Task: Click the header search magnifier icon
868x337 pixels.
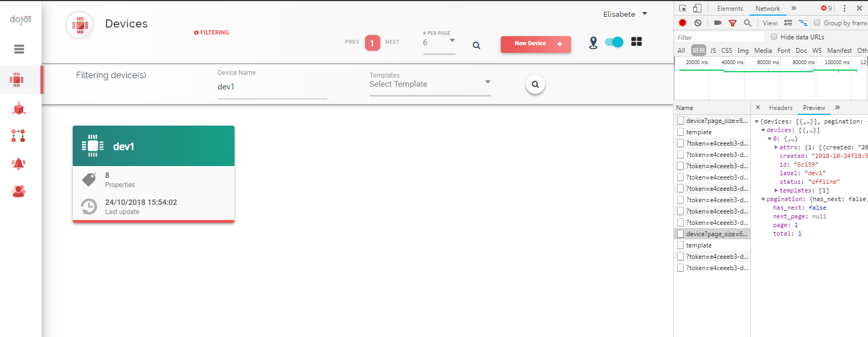Action: coord(477,45)
